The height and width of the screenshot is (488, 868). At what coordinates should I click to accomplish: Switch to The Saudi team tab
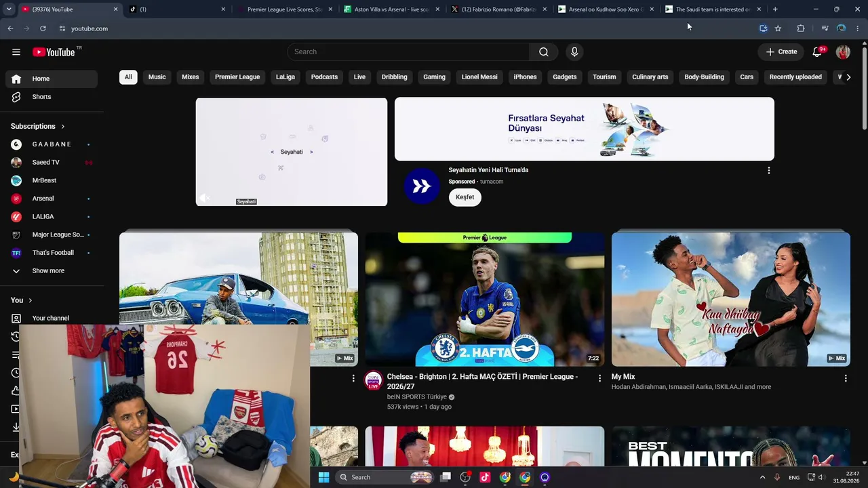(x=713, y=9)
